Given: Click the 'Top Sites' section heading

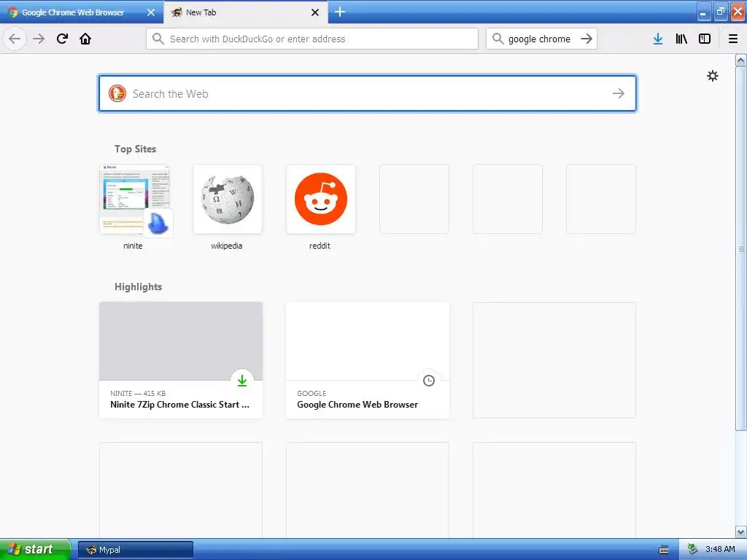Looking at the screenshot, I should point(135,149).
